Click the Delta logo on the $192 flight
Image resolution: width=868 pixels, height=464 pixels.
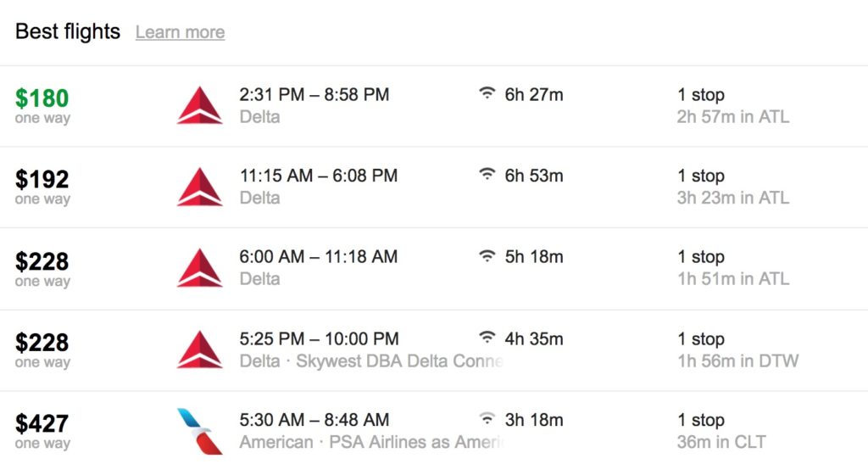coord(199,187)
